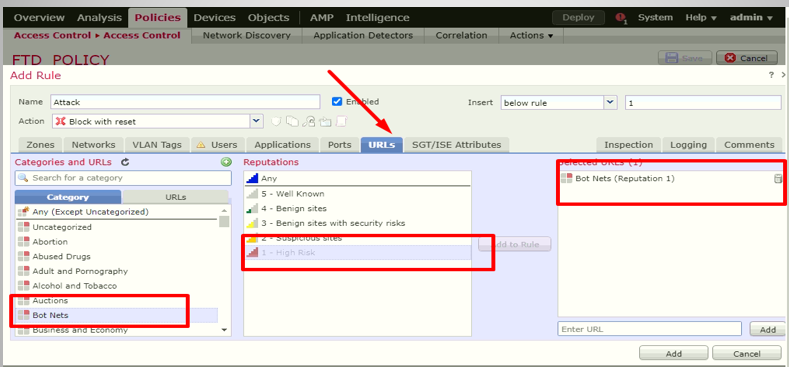Expand the admin user menu
The height and width of the screenshot is (367, 789).
751,18
